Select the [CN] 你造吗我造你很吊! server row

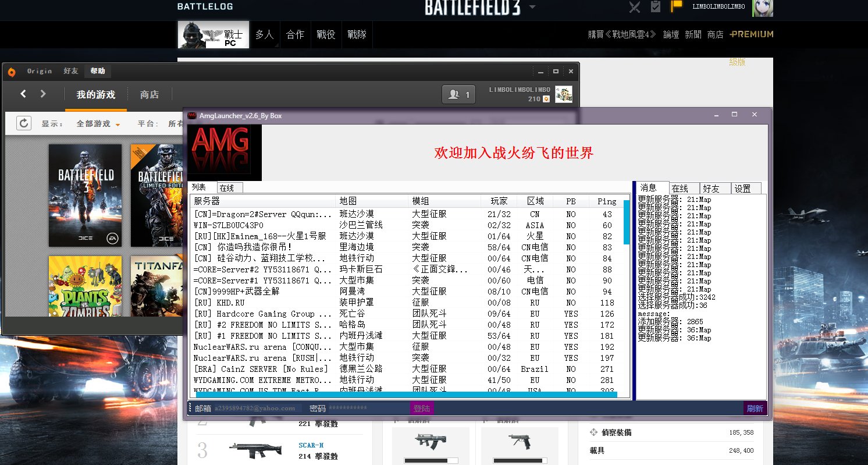(x=407, y=247)
